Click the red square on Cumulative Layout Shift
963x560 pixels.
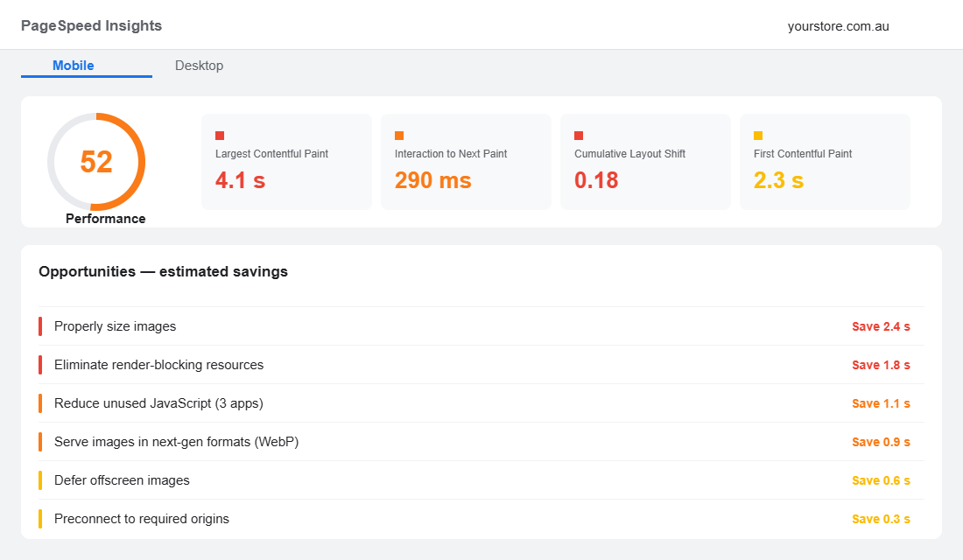pos(579,136)
